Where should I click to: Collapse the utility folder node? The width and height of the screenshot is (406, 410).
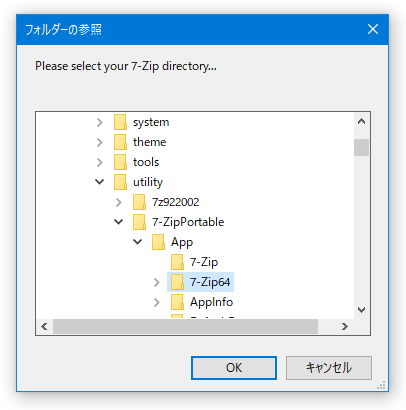point(99,182)
